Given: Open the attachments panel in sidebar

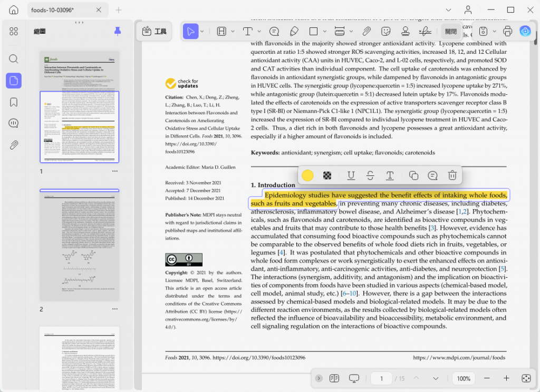Looking at the screenshot, I should click(x=13, y=145).
